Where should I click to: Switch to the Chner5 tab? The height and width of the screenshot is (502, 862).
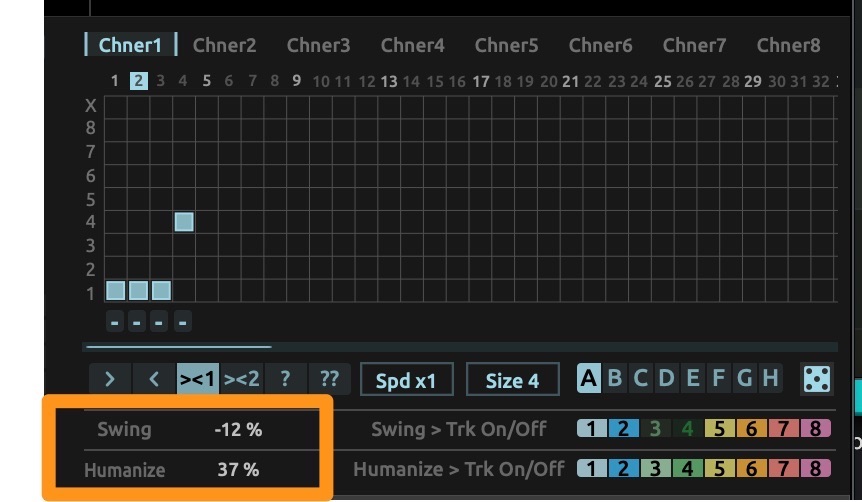pyautogui.click(x=506, y=45)
